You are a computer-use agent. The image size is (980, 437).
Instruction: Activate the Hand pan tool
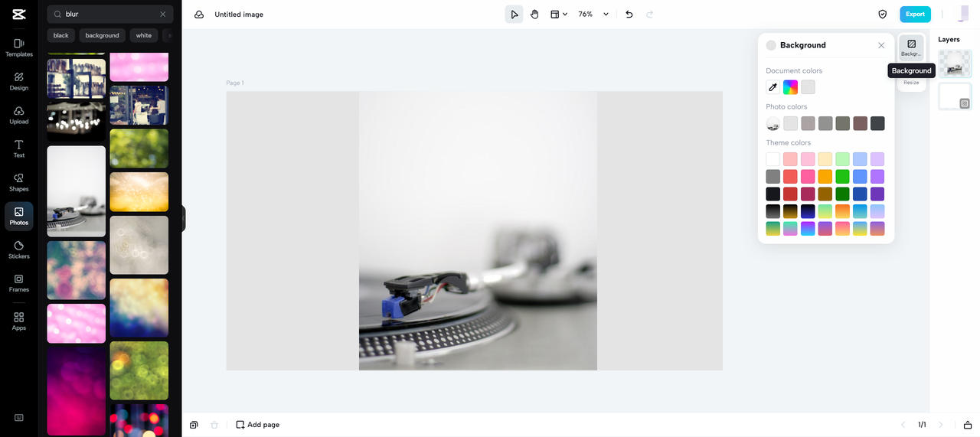click(x=534, y=14)
